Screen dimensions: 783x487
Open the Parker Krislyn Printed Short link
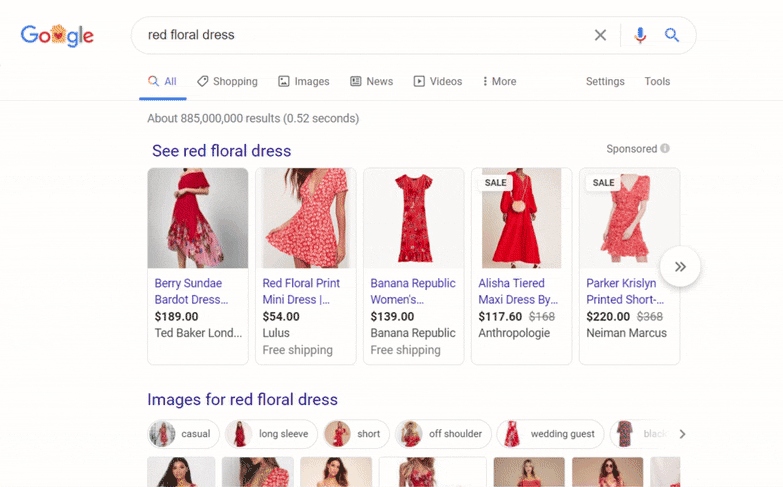(625, 291)
